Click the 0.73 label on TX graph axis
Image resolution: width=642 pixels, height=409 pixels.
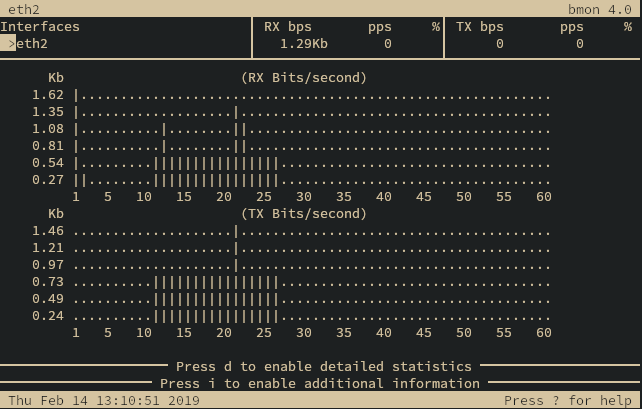point(48,282)
